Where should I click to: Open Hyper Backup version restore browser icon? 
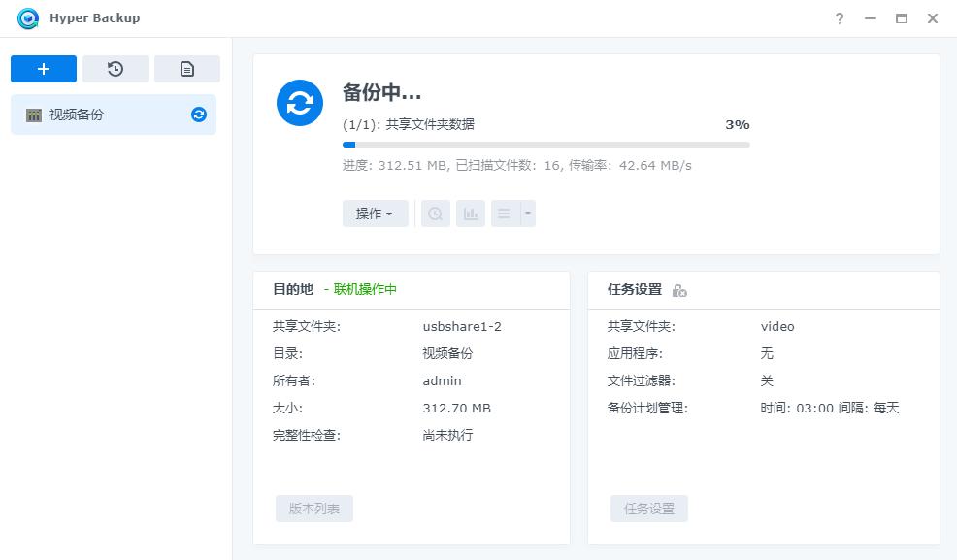point(435,214)
